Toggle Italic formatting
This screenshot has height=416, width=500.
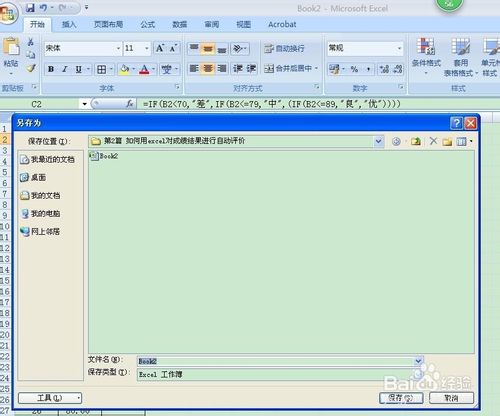point(65,69)
